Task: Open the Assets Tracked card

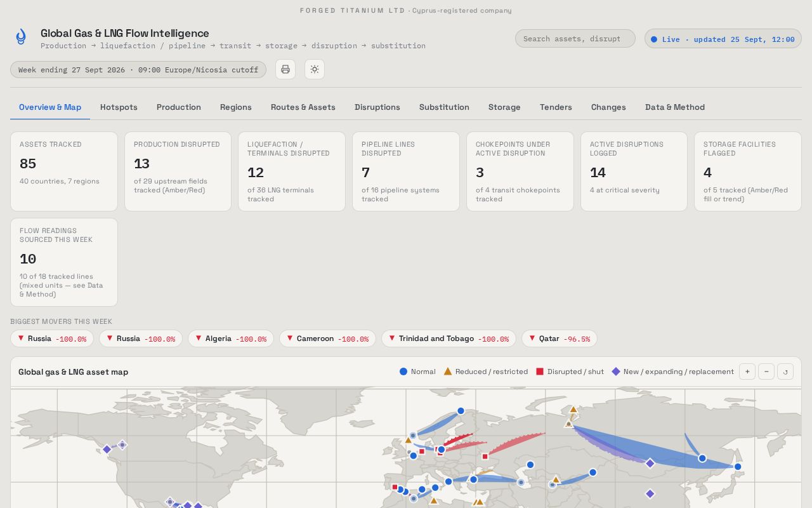Action: point(64,171)
